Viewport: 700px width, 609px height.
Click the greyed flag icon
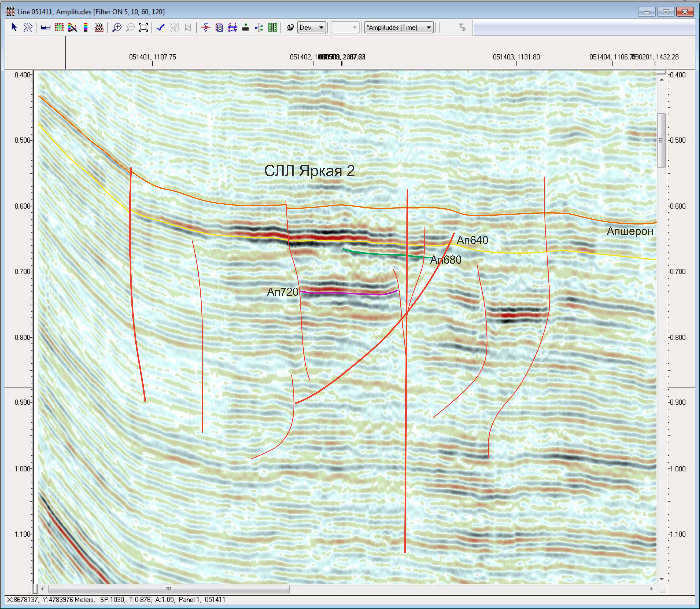pos(188,28)
